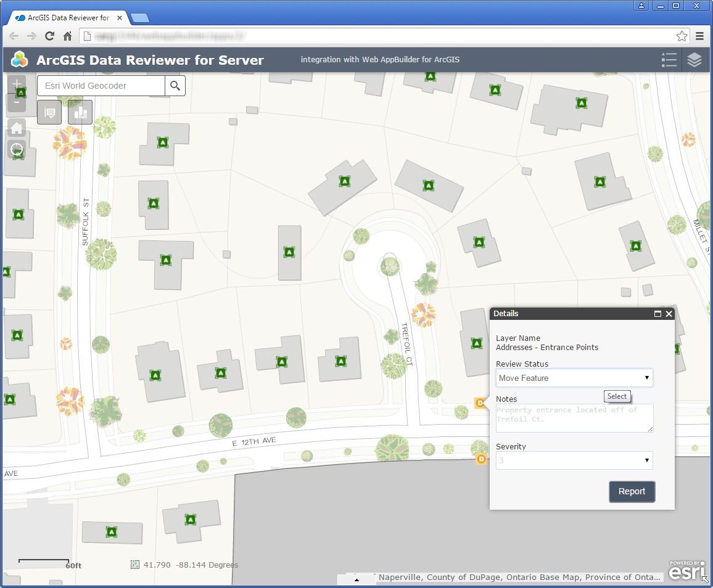Open the Chrome menu
This screenshot has height=588, width=713.
point(700,36)
